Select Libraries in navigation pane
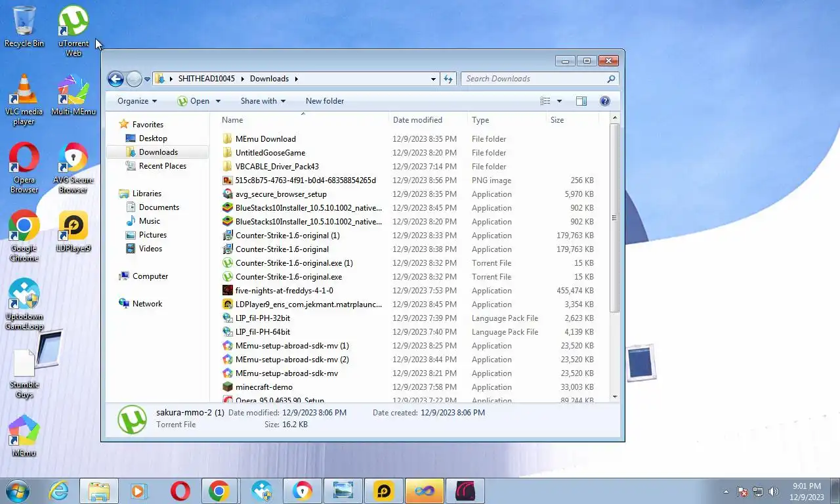Screen dimensions: 840x504 (146, 194)
